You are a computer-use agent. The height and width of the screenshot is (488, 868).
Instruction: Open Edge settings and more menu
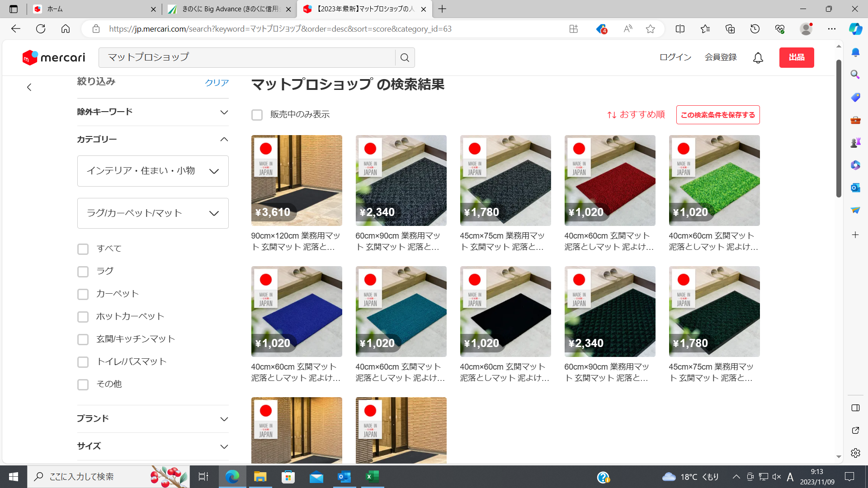(832, 29)
